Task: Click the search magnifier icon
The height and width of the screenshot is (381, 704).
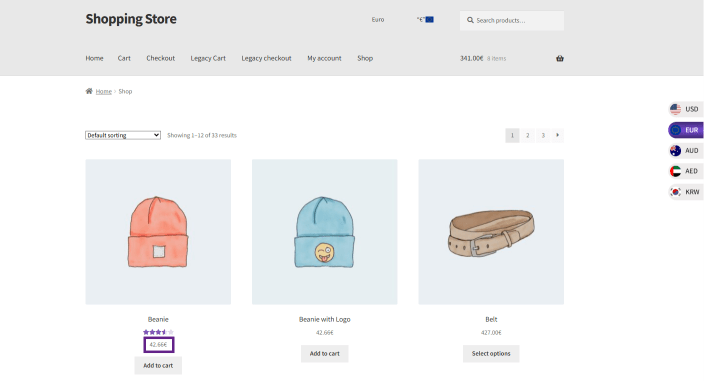Action: coord(470,20)
